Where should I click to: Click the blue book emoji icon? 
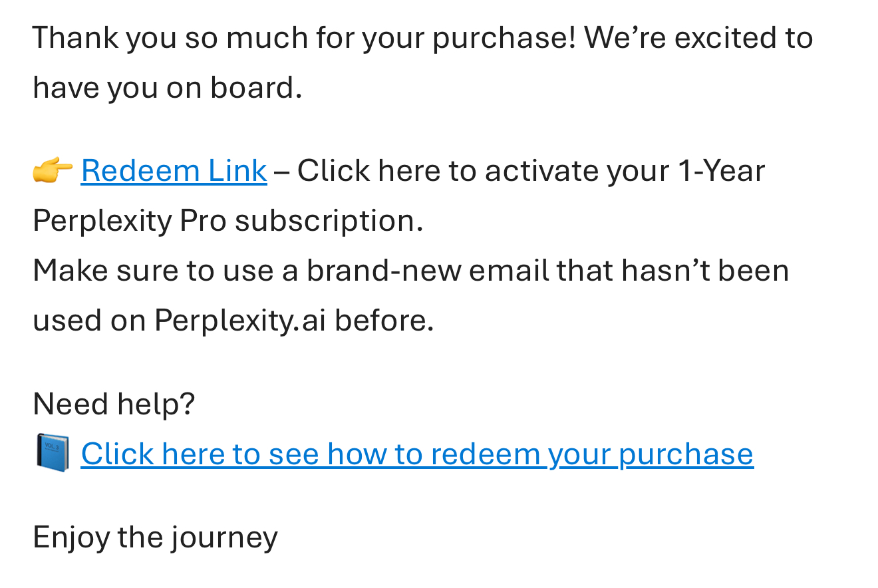[53, 453]
